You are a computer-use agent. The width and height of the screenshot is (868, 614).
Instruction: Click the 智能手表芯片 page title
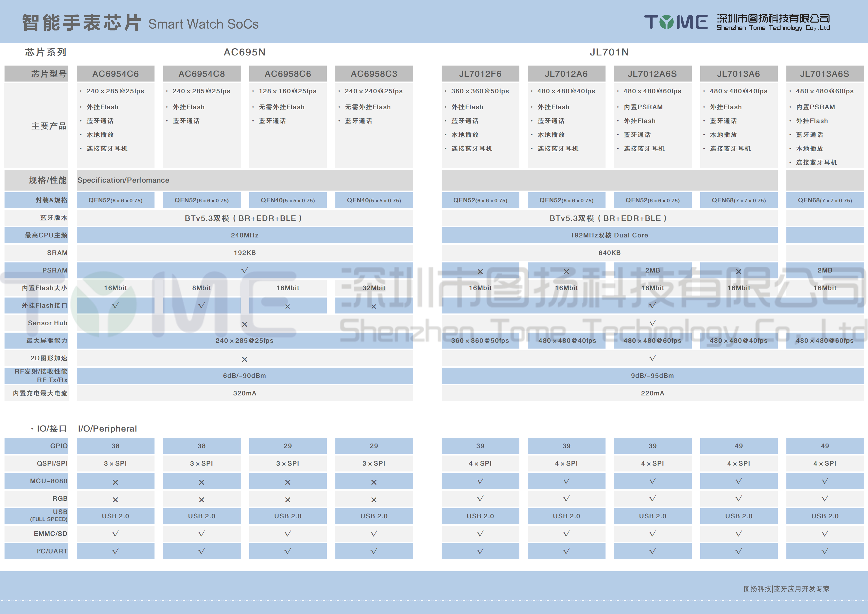pyautogui.click(x=82, y=23)
